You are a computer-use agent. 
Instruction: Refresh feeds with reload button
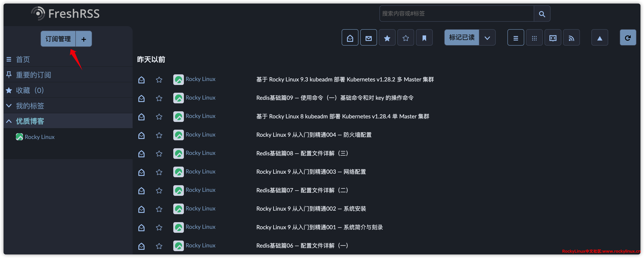(628, 38)
